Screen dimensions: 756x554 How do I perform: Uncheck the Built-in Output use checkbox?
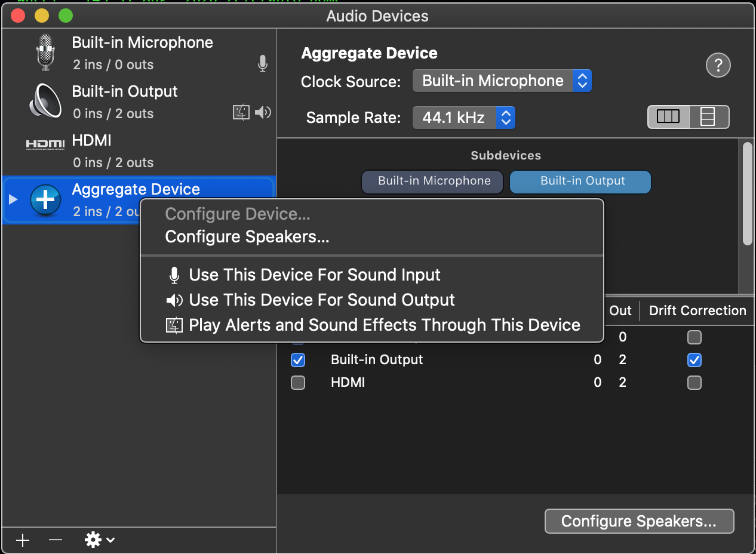297,360
